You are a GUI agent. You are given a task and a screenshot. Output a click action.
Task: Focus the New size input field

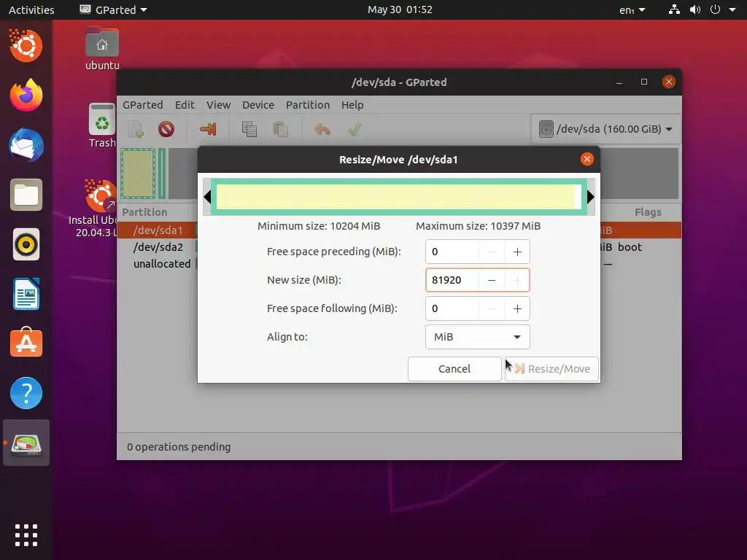click(x=452, y=280)
